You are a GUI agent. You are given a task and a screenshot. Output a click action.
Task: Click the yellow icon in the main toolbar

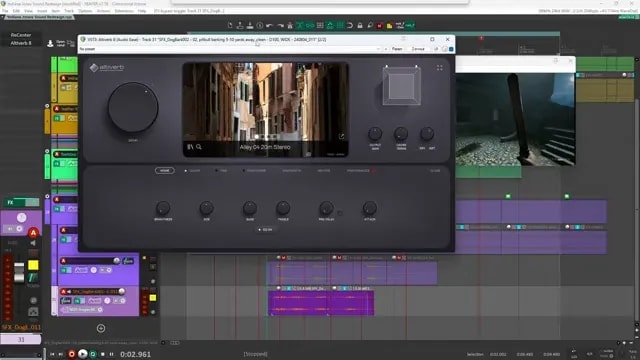pyautogui.click(x=389, y=25)
